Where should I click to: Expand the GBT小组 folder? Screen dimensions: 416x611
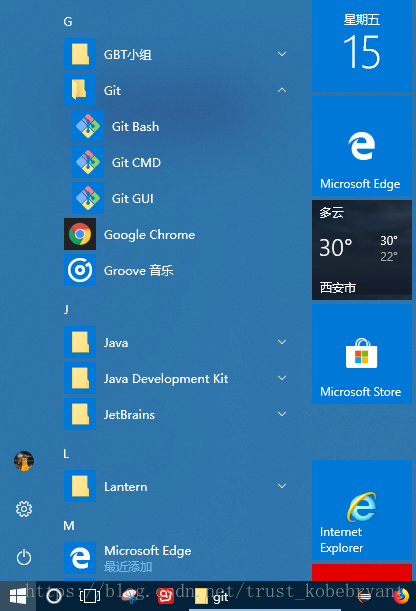coord(282,54)
